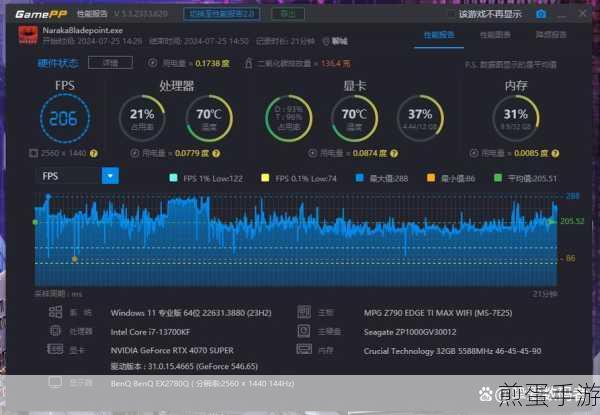Screen dimensions: 600x415
Task: Click the motherboard icon beside MPG Z790 EDGE
Action: [x=304, y=312]
